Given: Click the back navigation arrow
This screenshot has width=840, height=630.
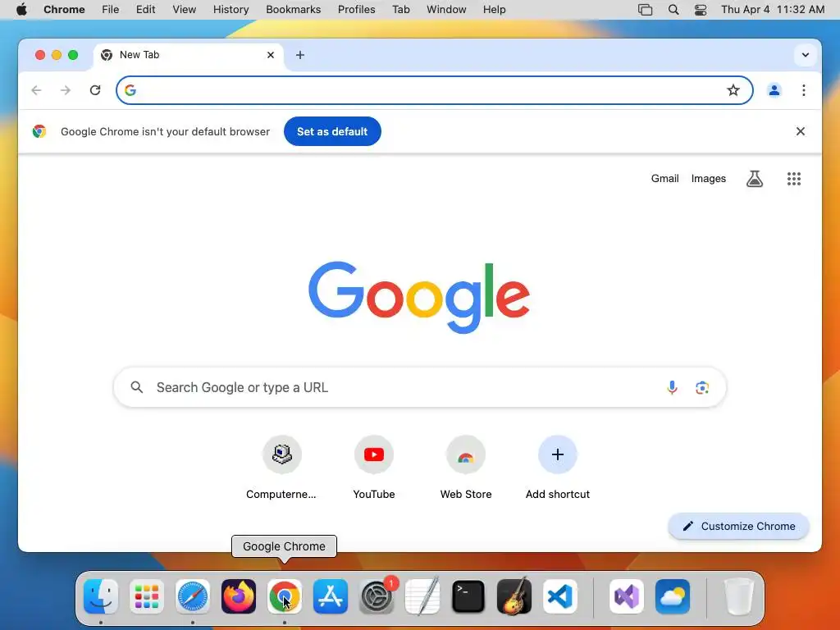Looking at the screenshot, I should 36,90.
